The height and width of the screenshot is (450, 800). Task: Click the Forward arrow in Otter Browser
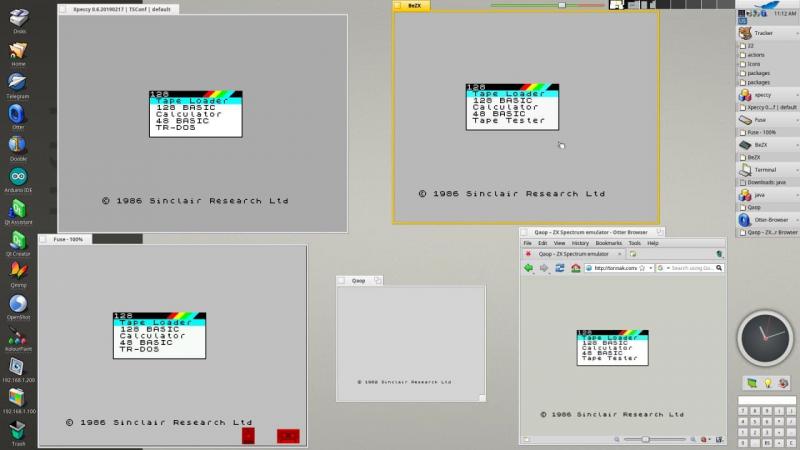(542, 268)
